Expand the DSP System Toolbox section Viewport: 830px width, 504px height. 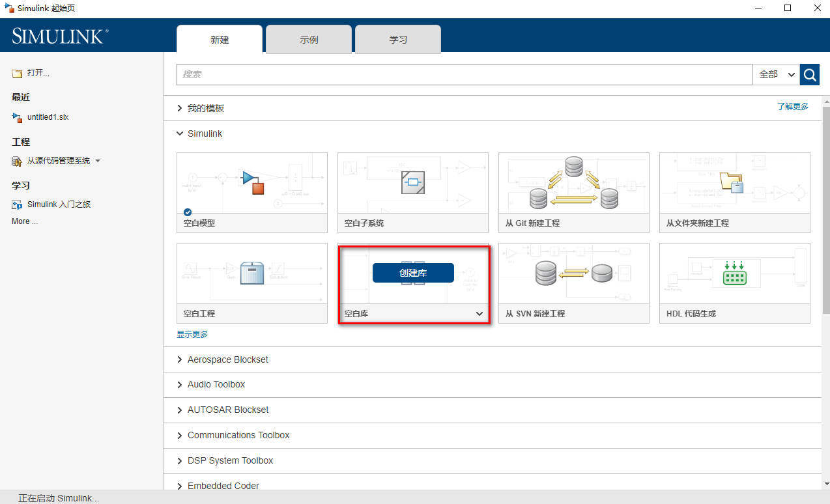point(180,461)
